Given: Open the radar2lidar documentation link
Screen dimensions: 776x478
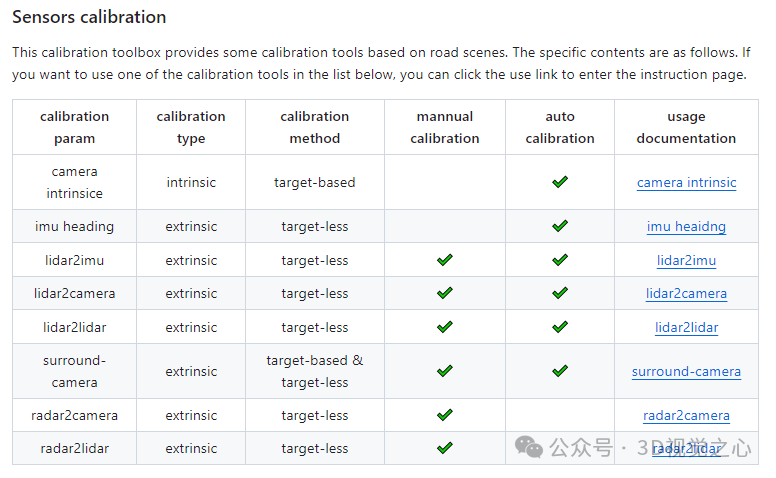Looking at the screenshot, I should [686, 449].
